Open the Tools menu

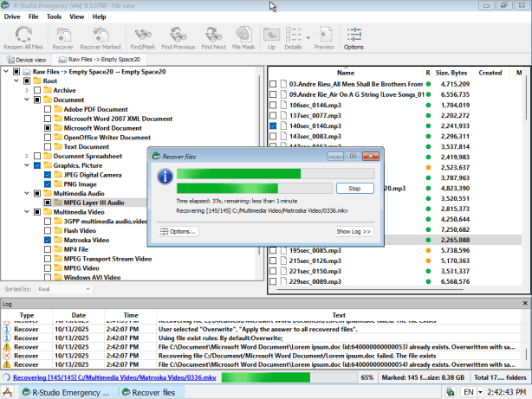coord(54,16)
